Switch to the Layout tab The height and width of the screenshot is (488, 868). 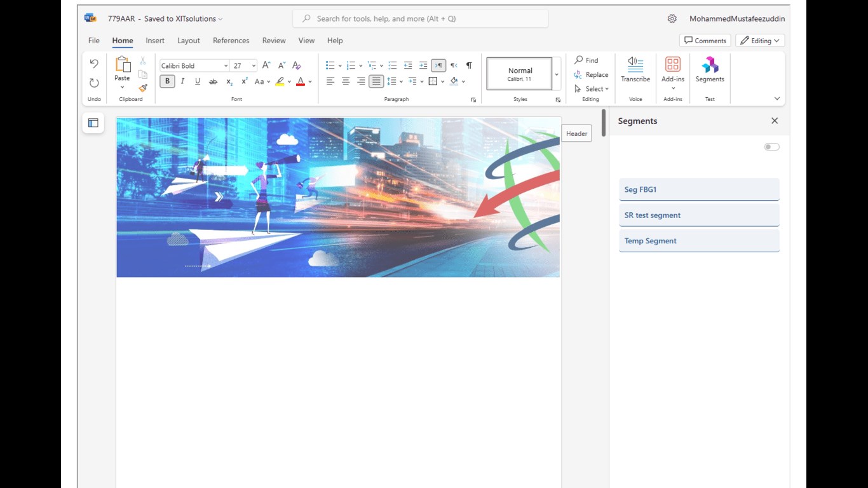pyautogui.click(x=189, y=41)
